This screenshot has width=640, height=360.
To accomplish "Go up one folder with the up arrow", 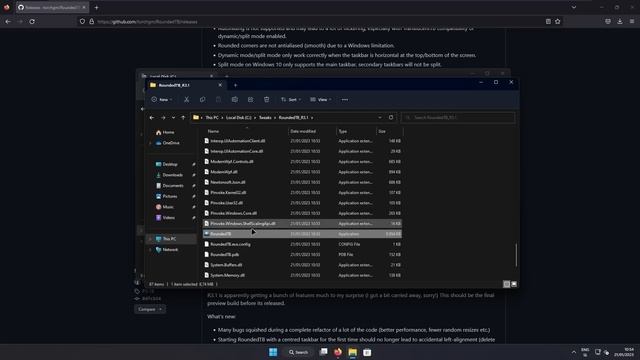I will pyautogui.click(x=183, y=118).
